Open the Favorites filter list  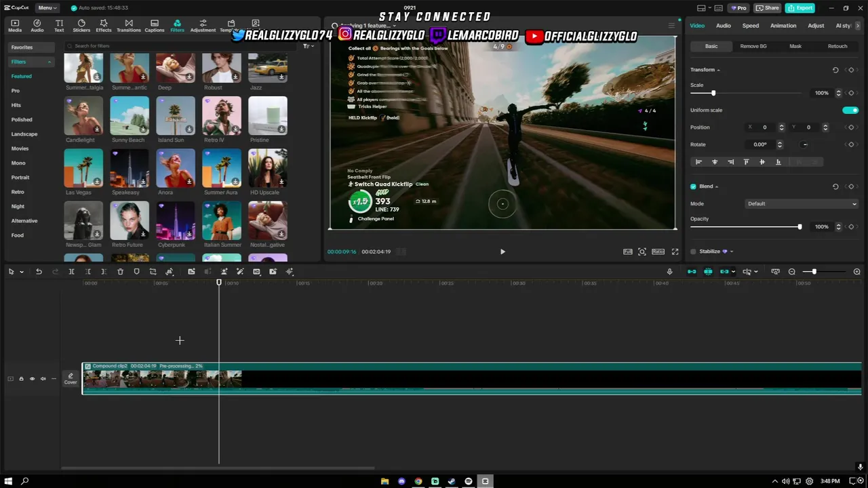click(x=31, y=47)
